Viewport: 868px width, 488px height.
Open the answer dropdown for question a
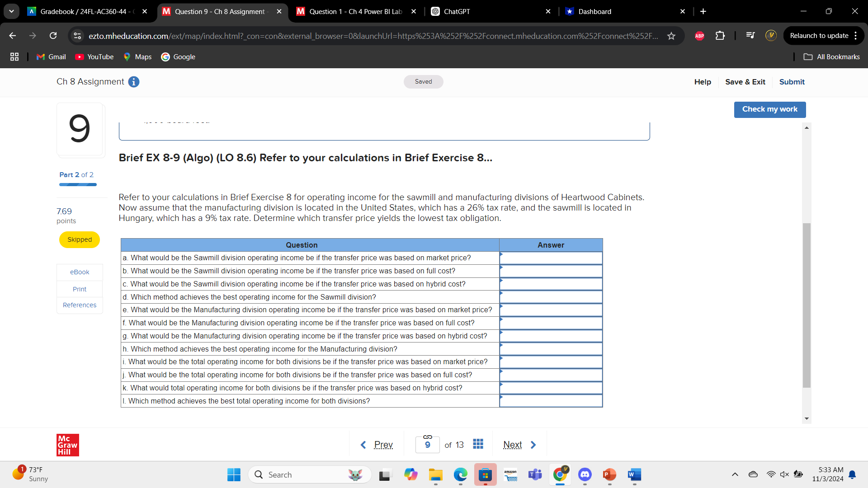[x=551, y=258]
